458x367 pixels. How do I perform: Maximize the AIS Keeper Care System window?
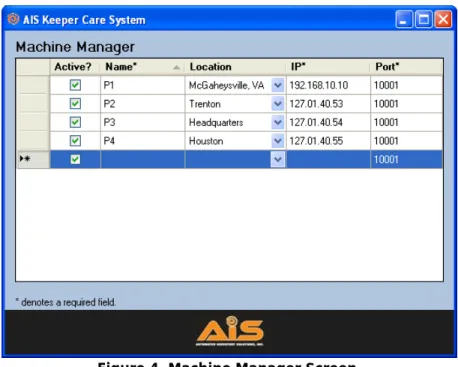[424, 19]
